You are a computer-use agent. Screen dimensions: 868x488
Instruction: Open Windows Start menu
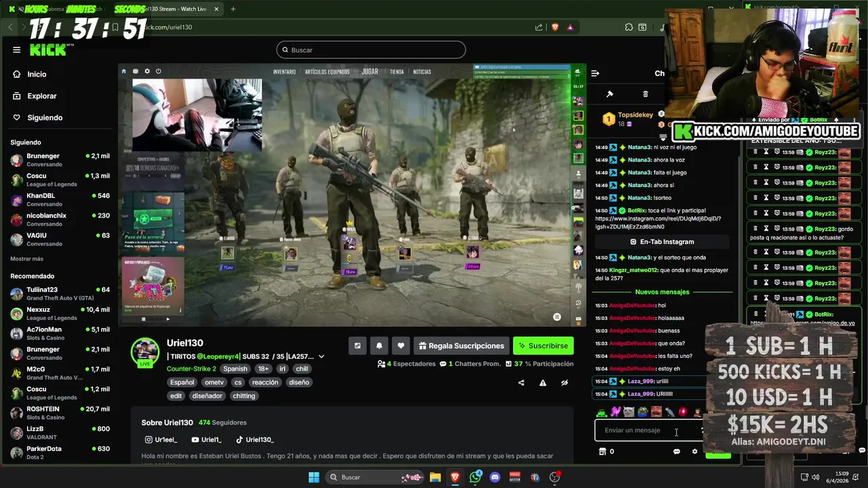[314, 477]
